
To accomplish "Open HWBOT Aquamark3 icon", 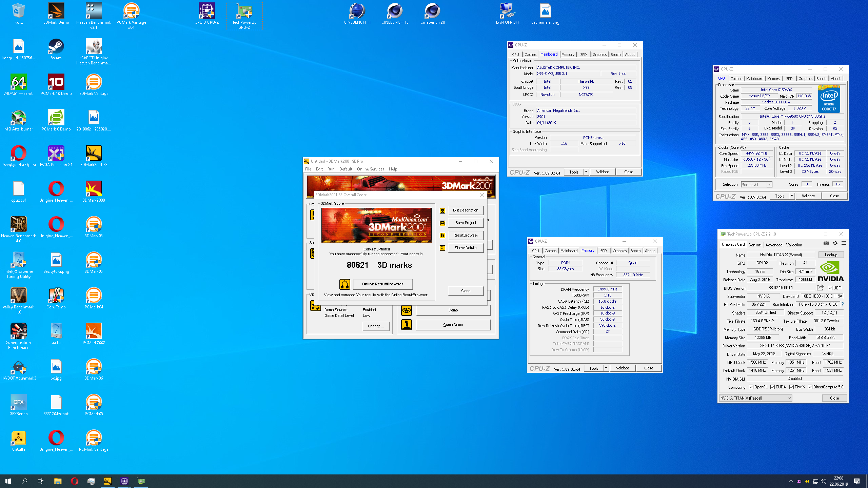I will coord(19,370).
